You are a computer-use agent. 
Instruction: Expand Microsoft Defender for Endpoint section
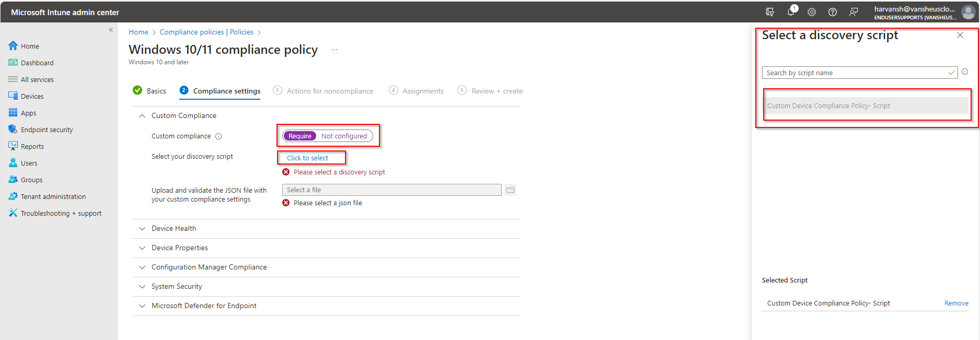[x=142, y=306]
